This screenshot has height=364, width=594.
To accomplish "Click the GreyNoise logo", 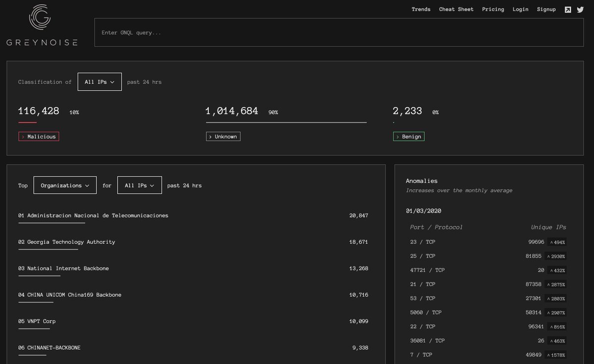I will (42, 25).
